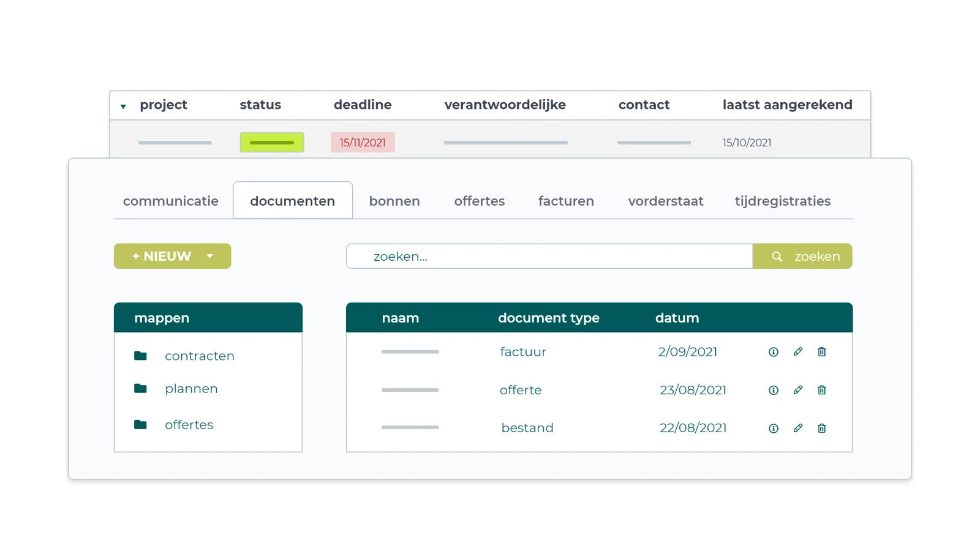Expand the NIEUW button dropdown arrow
Screen dimensions: 980x551
210,256
